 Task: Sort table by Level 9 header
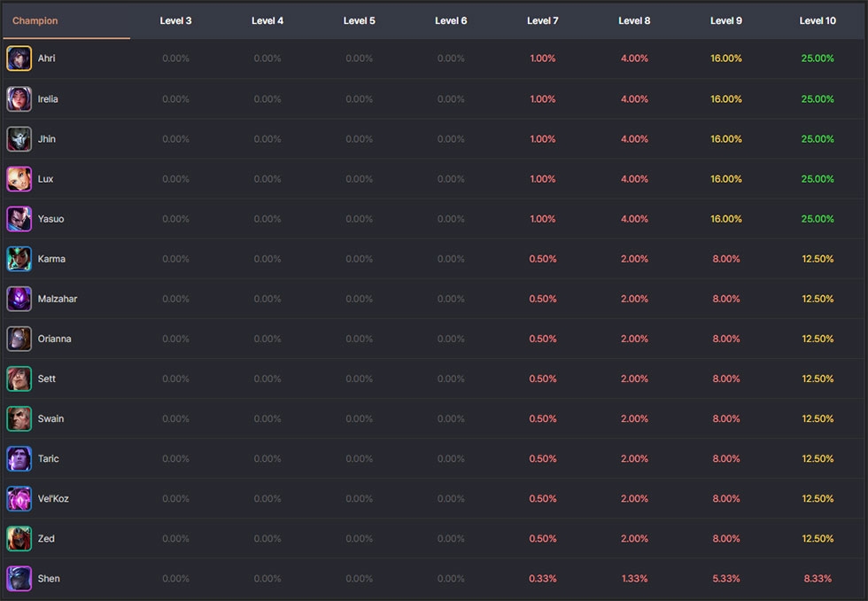pos(726,20)
